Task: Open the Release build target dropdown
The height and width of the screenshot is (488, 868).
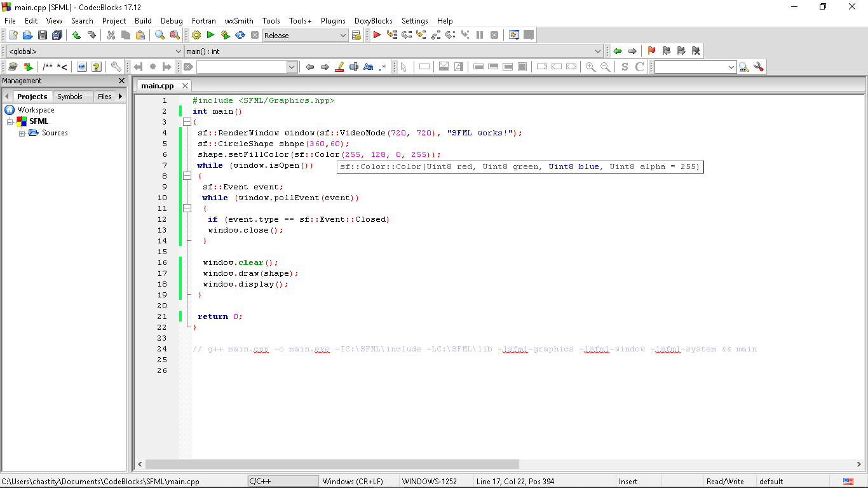Action: tap(344, 35)
